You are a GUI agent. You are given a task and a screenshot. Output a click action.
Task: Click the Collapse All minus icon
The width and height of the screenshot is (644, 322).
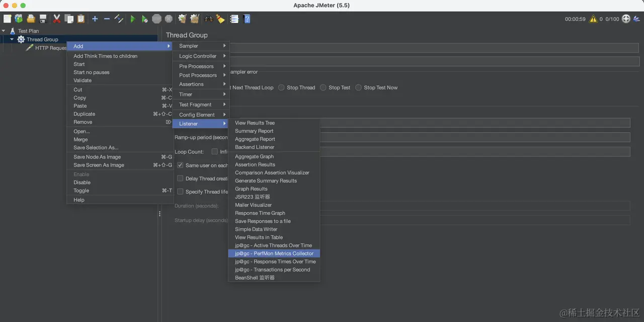click(x=107, y=19)
